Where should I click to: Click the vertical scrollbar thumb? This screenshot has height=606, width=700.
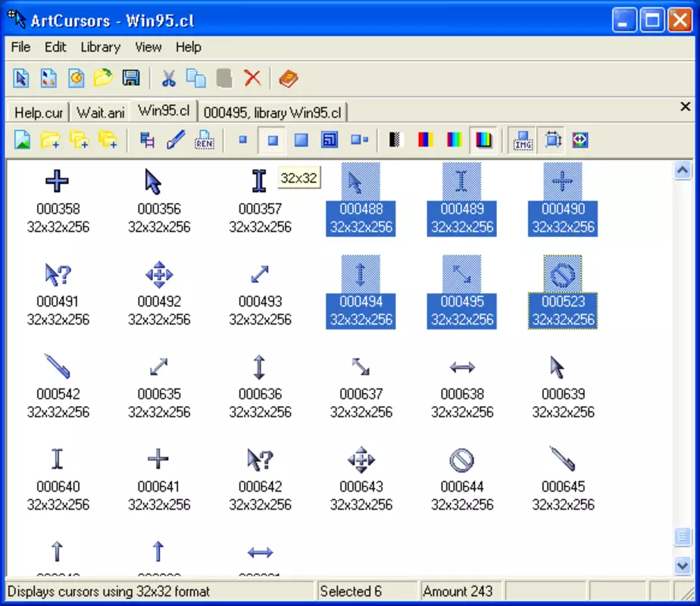pos(683,537)
